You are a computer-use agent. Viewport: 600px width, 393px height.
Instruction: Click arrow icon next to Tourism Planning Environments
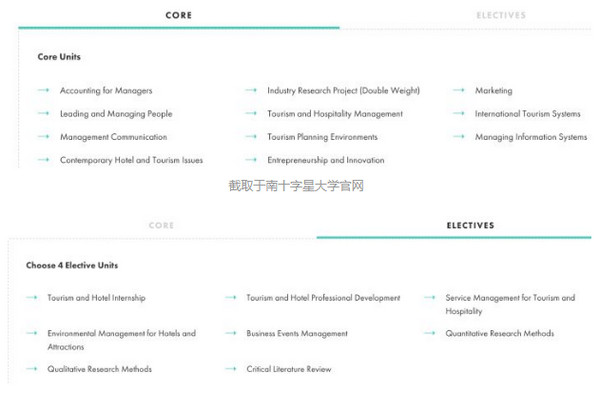(251, 137)
